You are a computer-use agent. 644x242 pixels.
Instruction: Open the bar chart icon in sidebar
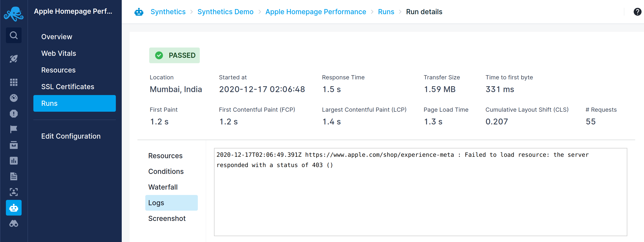14,161
